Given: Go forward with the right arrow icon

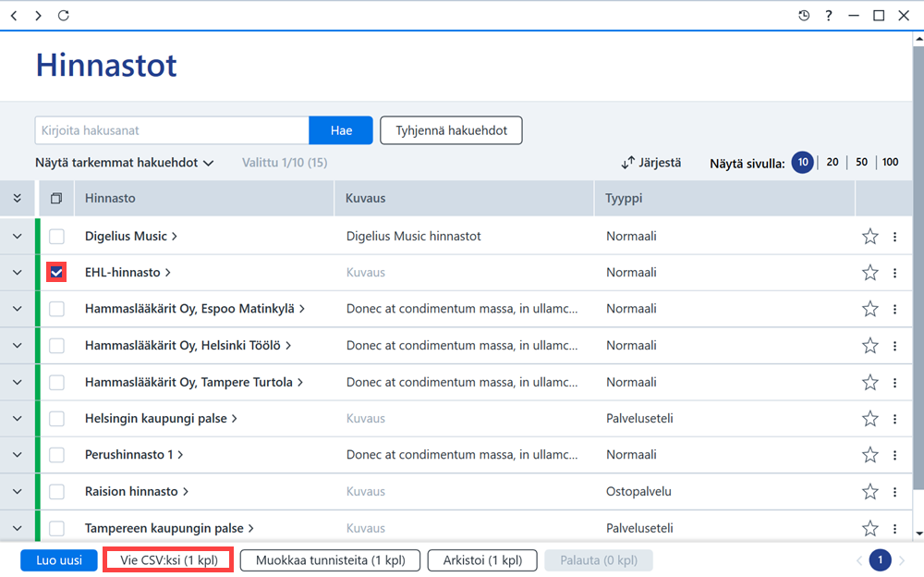Looking at the screenshot, I should click(x=38, y=16).
